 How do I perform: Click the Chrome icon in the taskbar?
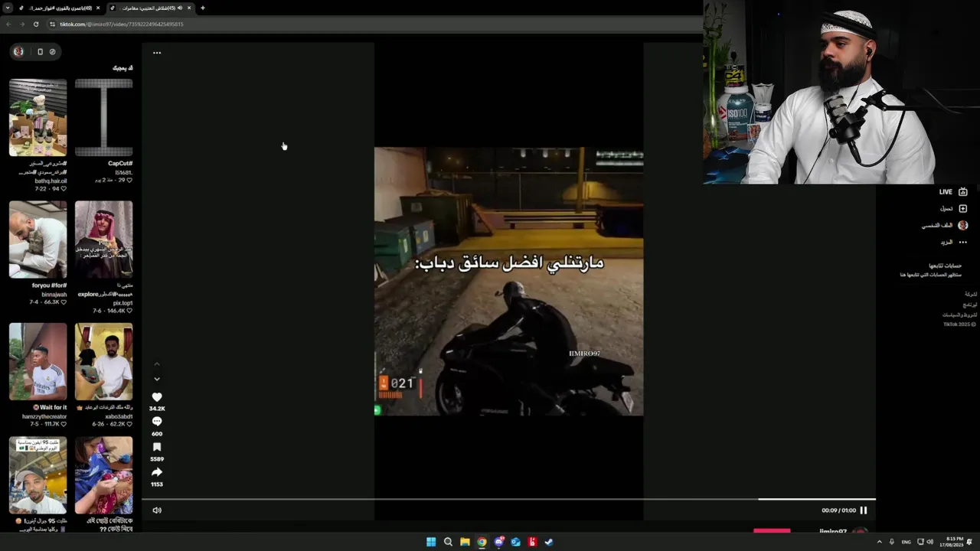click(x=482, y=542)
